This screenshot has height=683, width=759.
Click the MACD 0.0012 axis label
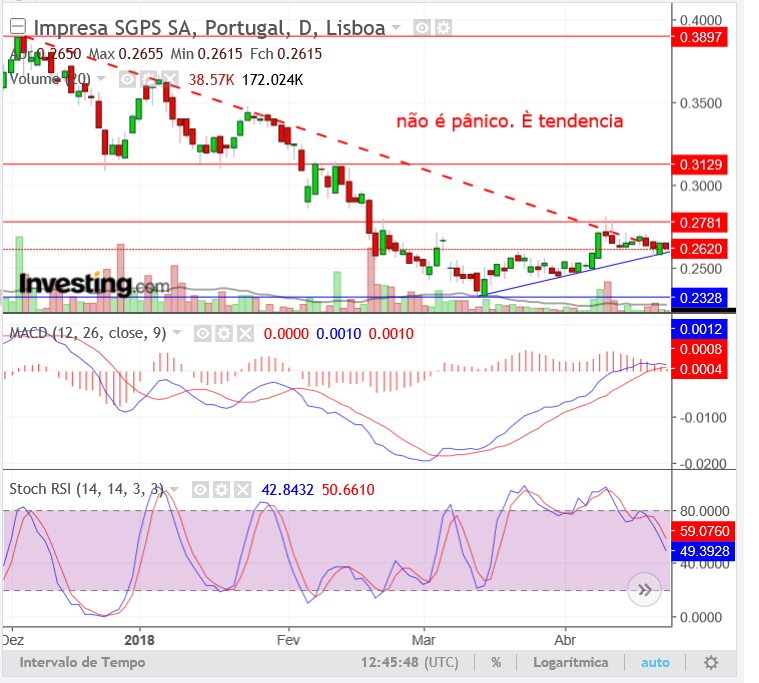tap(699, 329)
